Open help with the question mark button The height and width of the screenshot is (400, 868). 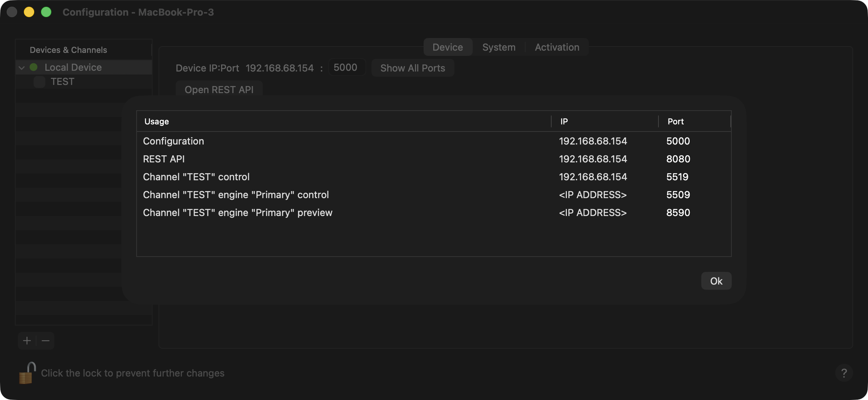click(x=844, y=373)
